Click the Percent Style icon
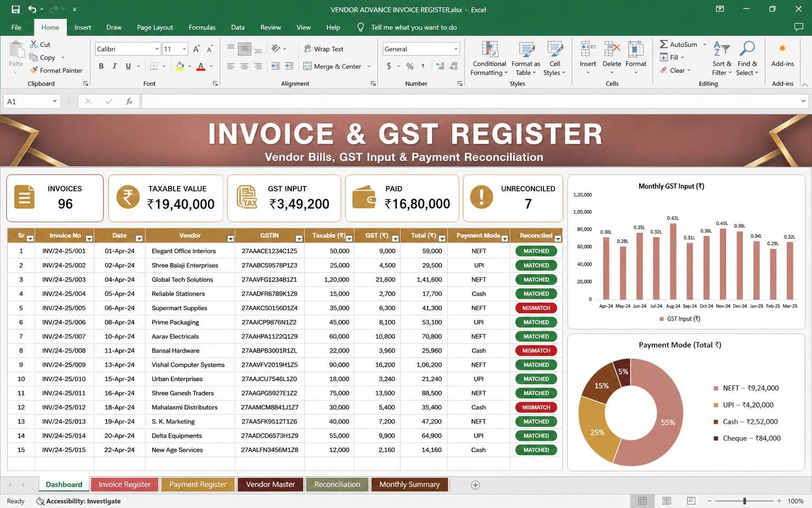This screenshot has width=812, height=508. pos(410,66)
